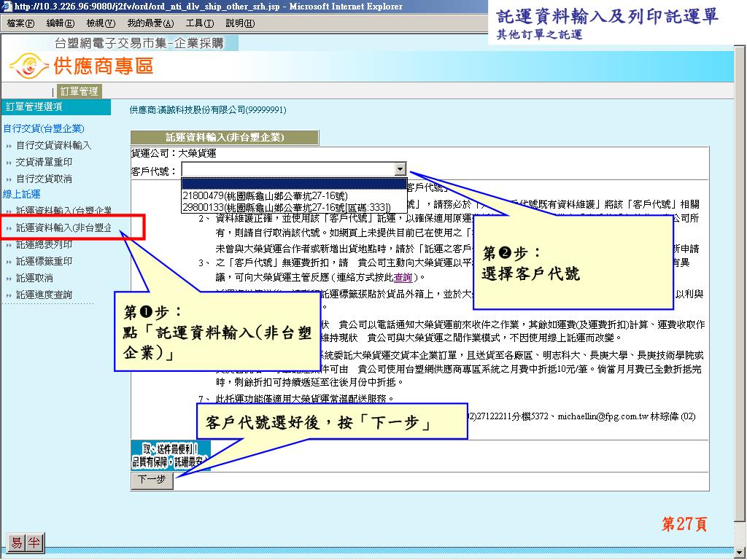Open 託運資料輸入(非台塑企業) in sidebar

pyautogui.click(x=64, y=227)
